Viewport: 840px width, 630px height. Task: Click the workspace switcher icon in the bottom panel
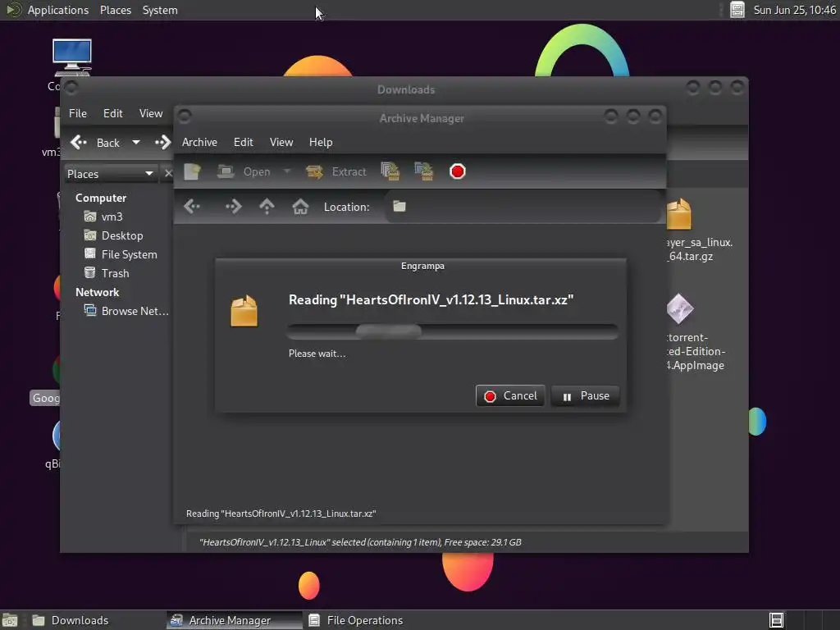(x=776, y=620)
